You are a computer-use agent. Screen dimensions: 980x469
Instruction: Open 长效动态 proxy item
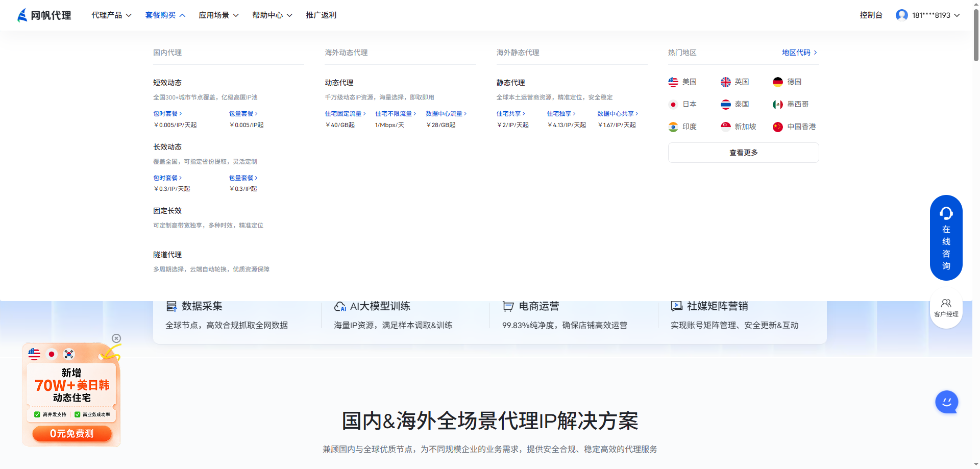[x=167, y=147]
